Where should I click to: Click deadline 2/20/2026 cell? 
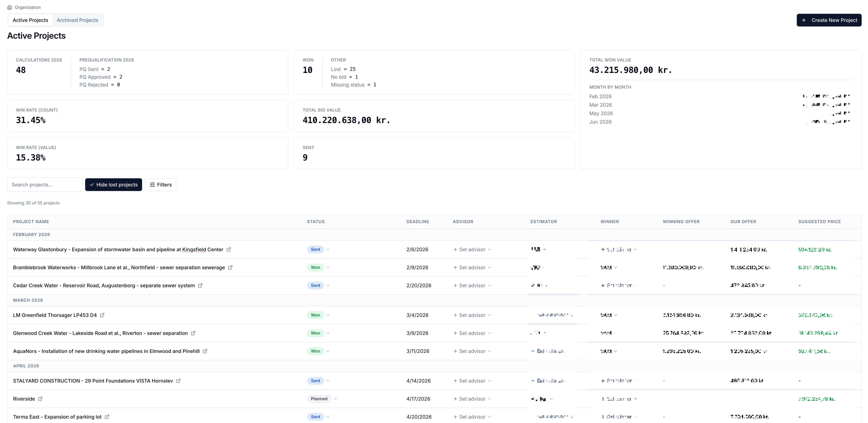419,285
